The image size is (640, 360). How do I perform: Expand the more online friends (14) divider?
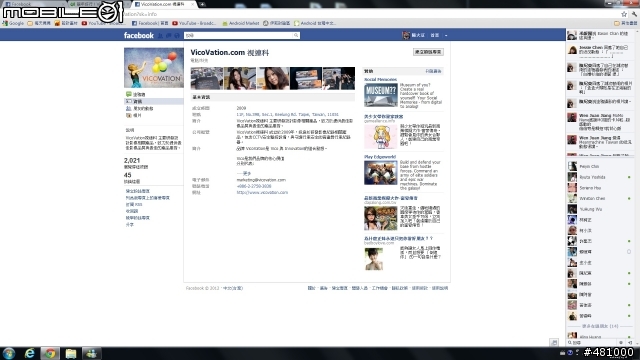[x=600, y=326]
